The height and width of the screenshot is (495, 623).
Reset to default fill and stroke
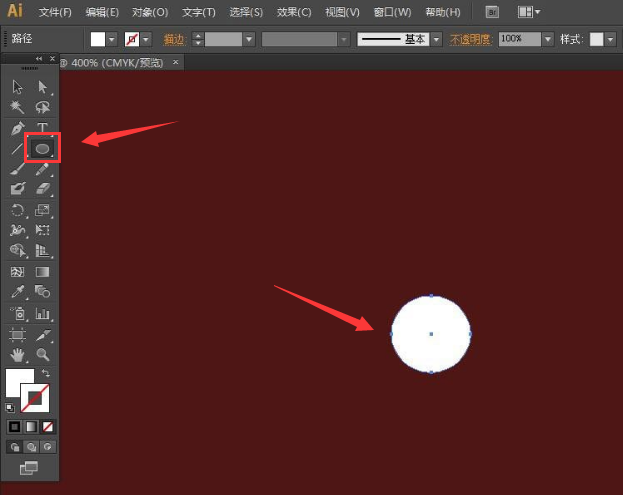coord(10,407)
